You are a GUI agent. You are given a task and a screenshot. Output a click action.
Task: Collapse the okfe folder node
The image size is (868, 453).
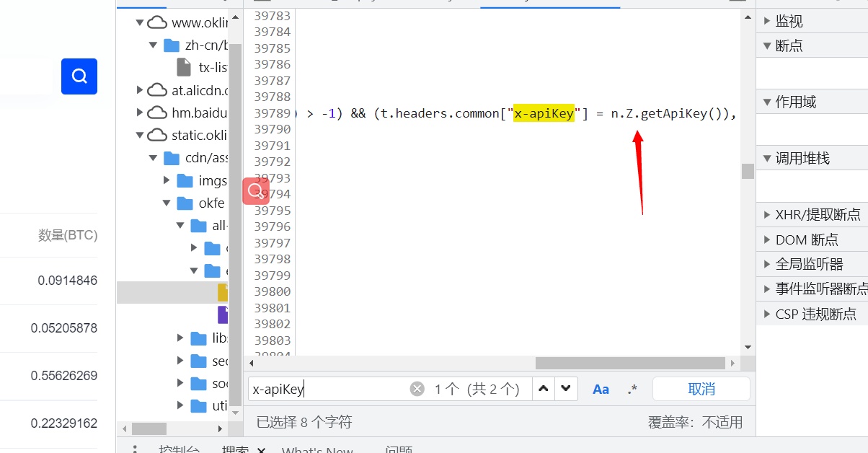pyautogui.click(x=167, y=203)
